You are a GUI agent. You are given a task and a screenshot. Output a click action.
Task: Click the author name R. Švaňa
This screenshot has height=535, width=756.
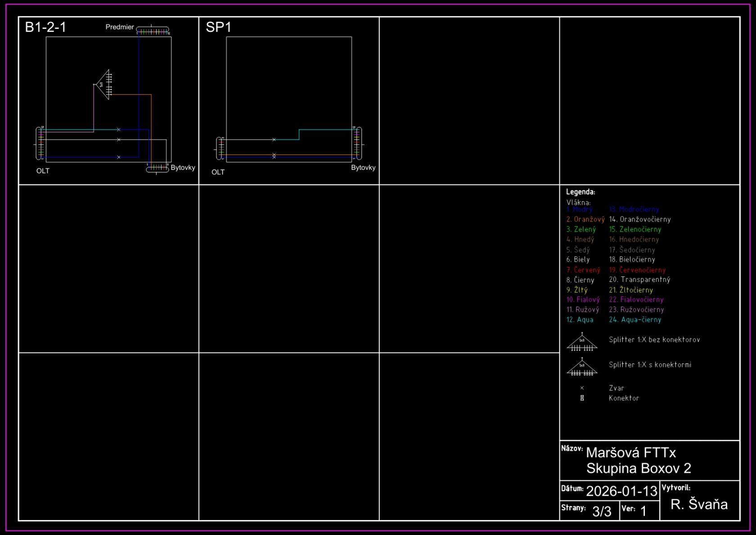pos(699,504)
